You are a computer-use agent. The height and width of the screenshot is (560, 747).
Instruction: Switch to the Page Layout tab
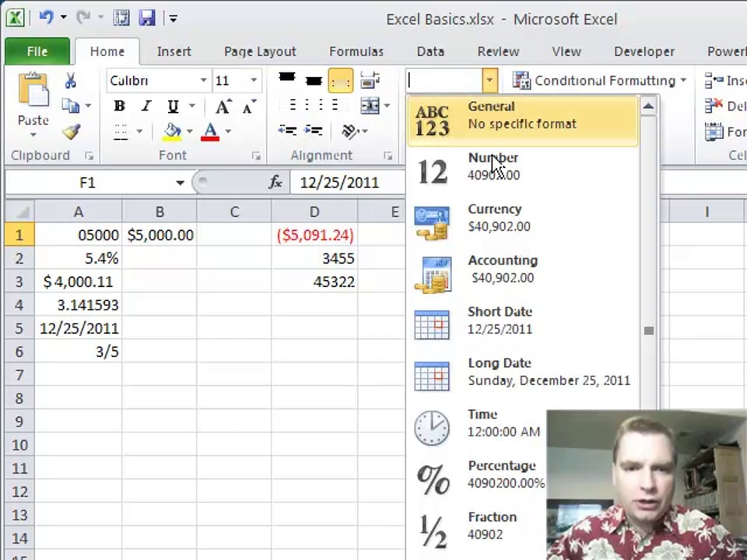pos(260,51)
